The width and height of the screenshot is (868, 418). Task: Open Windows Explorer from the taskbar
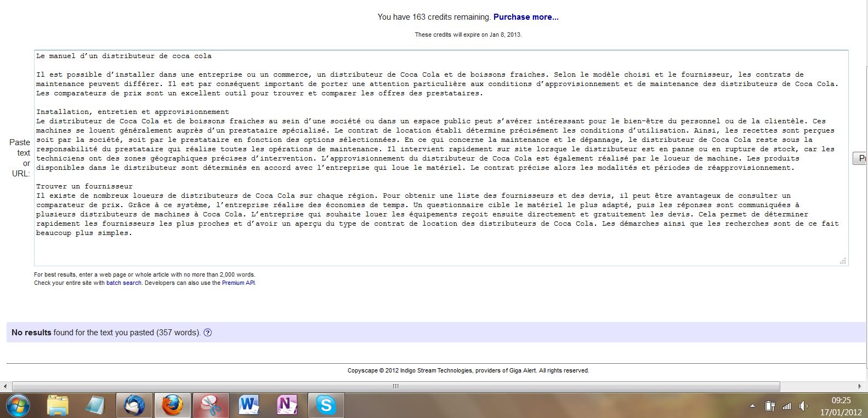click(58, 406)
